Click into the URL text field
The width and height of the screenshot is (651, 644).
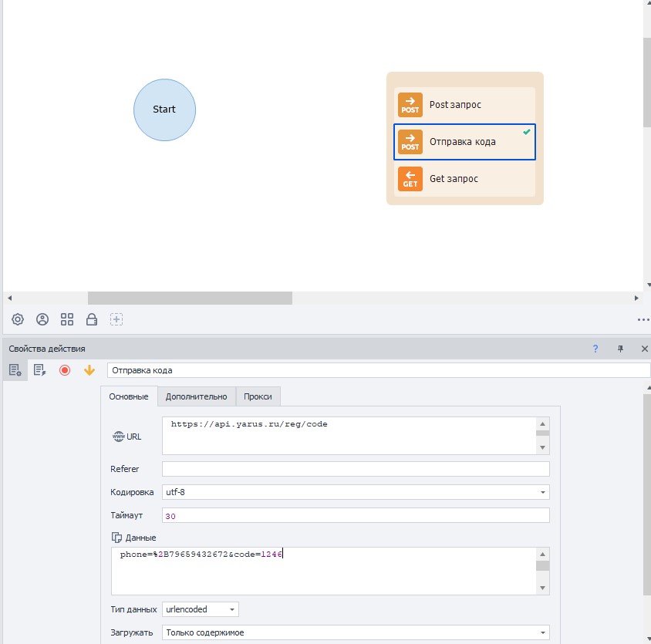(349, 436)
